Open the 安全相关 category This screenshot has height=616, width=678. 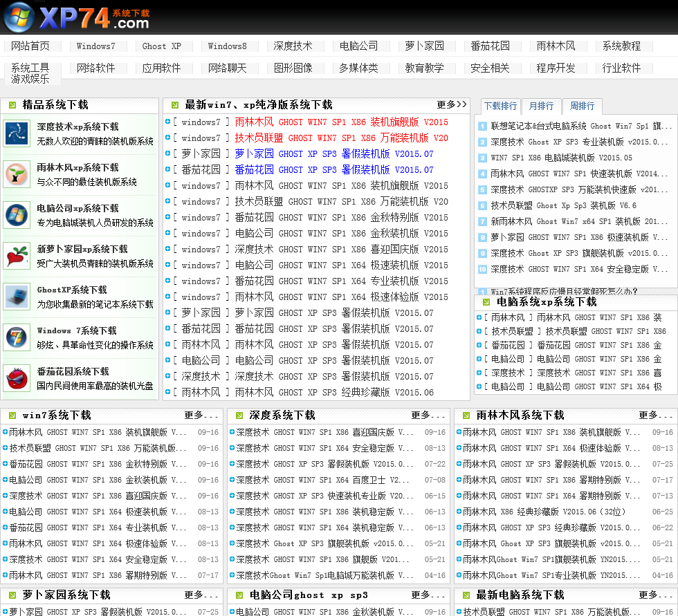point(491,68)
